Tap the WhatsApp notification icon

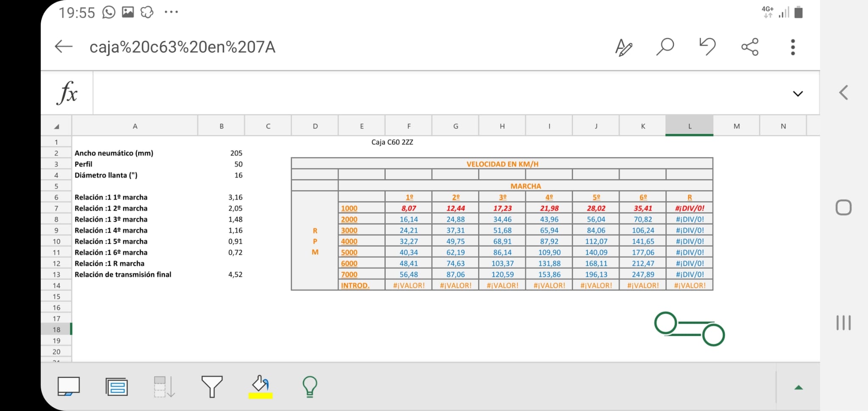tap(108, 12)
